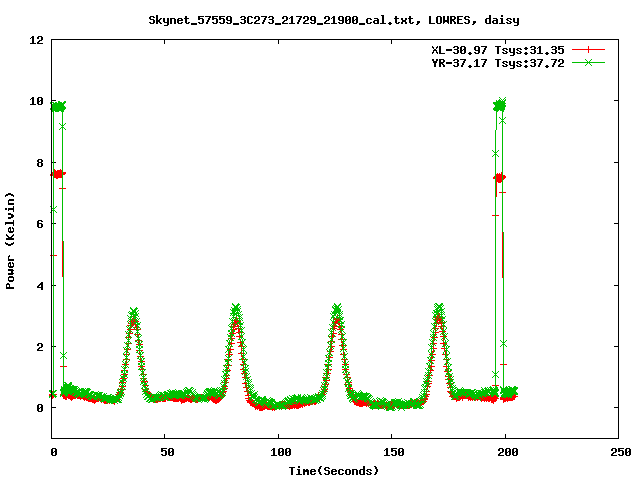This screenshot has height=480, width=640.
Task: Click the red calibration cluster near 7.6 K at the start
Action: [58, 174]
